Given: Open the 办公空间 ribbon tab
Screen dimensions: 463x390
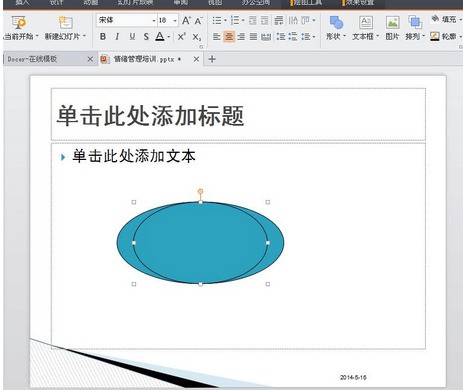Looking at the screenshot, I should click(x=256, y=3).
